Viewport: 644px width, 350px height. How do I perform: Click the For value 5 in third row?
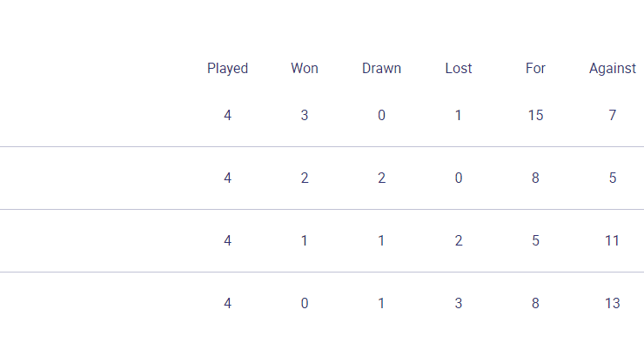point(535,240)
